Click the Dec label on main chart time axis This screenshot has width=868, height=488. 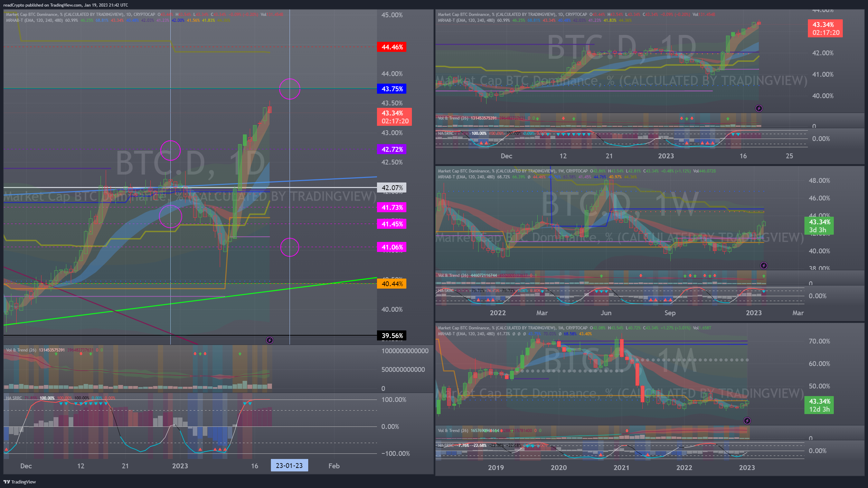click(26, 466)
